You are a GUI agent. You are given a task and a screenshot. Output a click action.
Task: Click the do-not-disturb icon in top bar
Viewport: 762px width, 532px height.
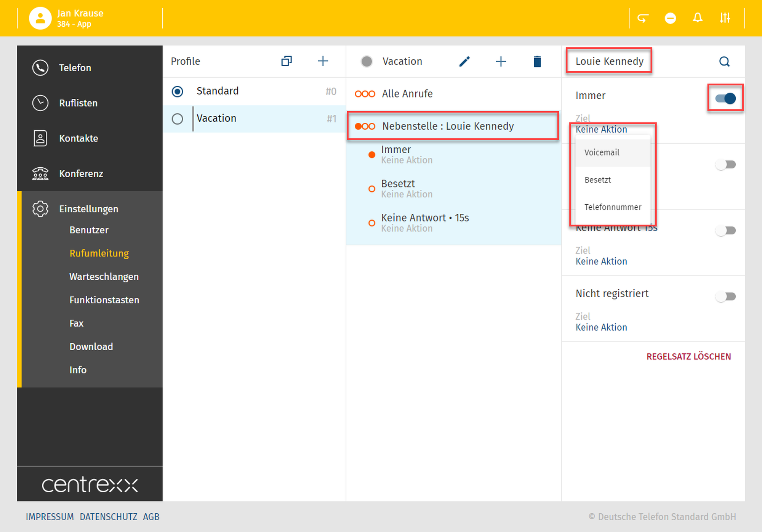pyautogui.click(x=670, y=18)
